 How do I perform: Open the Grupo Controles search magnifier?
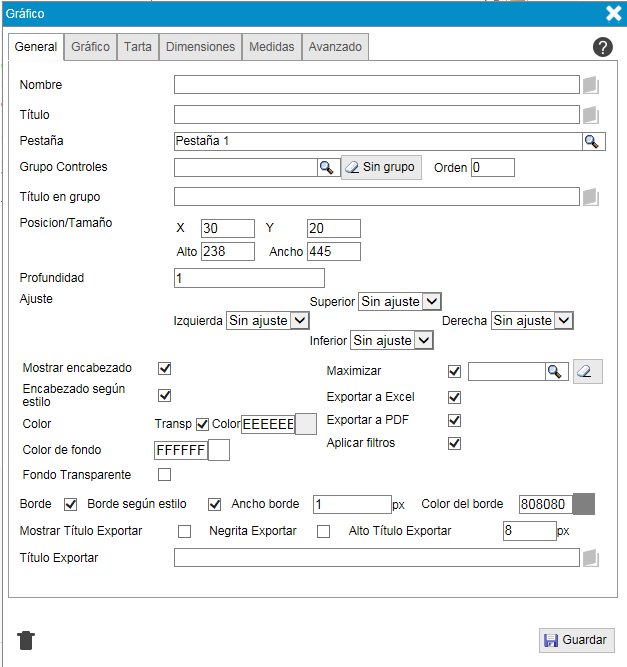coord(326,167)
